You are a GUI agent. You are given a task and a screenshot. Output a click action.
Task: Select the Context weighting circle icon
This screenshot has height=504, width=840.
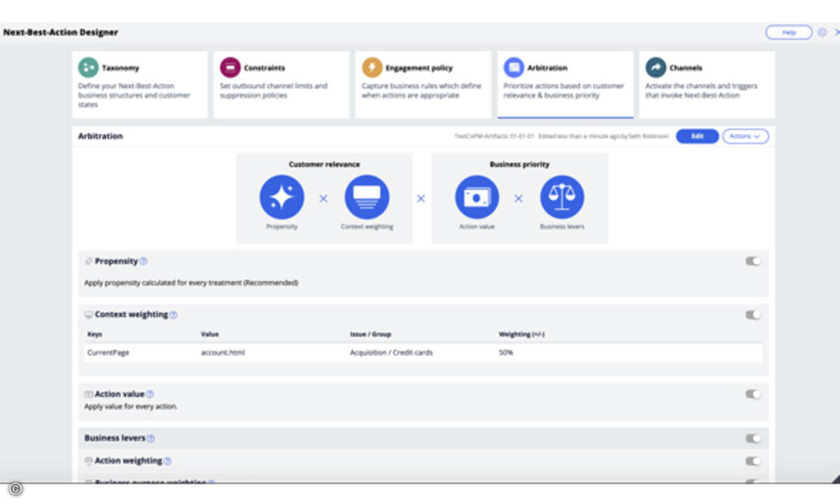click(367, 197)
